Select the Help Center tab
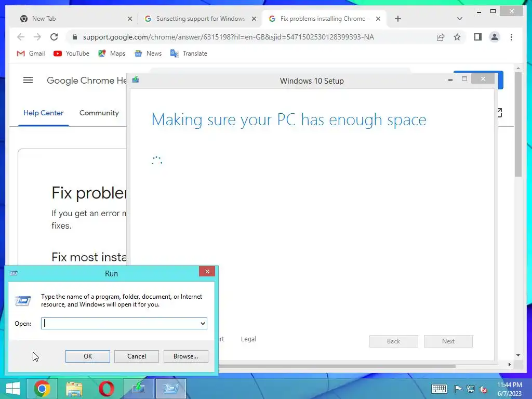 [44, 113]
